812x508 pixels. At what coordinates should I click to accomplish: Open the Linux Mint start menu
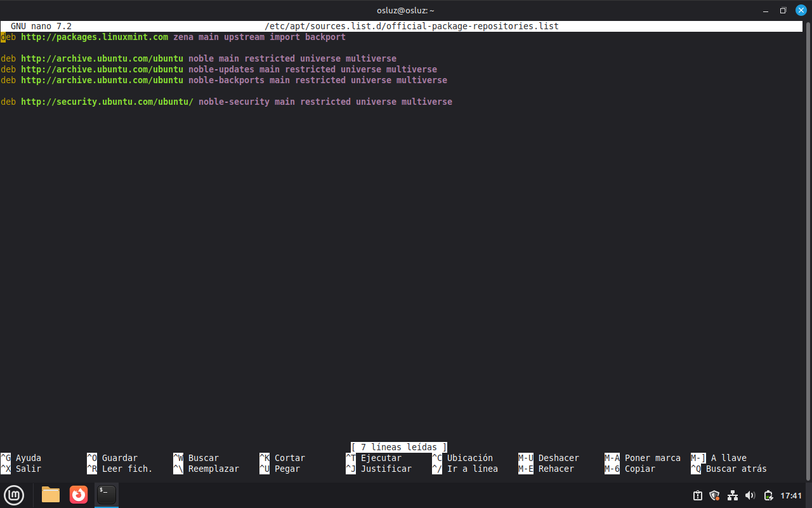[x=14, y=495]
